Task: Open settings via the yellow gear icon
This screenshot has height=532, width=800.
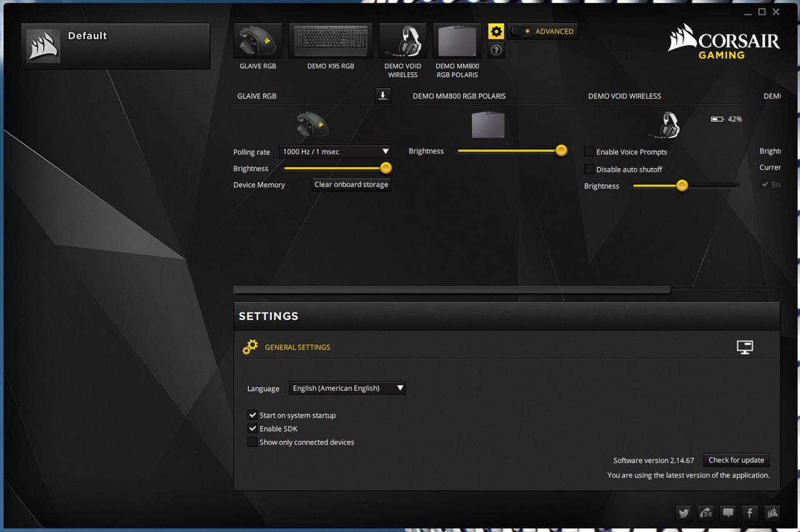Action: [x=496, y=31]
